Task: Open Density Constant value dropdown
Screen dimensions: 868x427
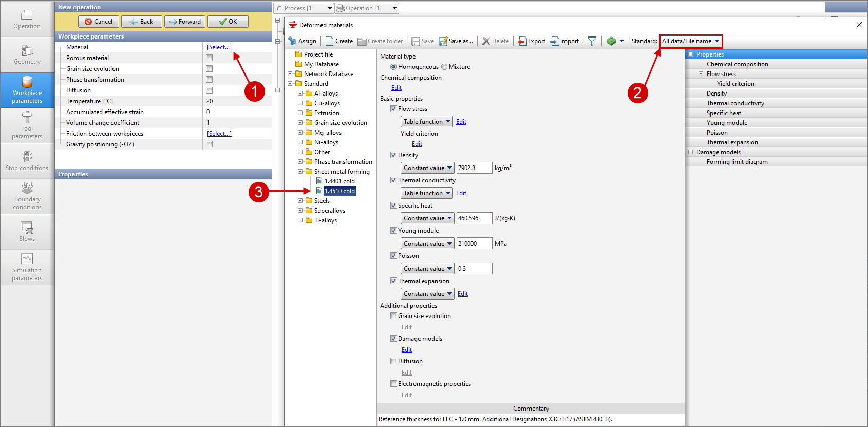Action: click(x=427, y=168)
